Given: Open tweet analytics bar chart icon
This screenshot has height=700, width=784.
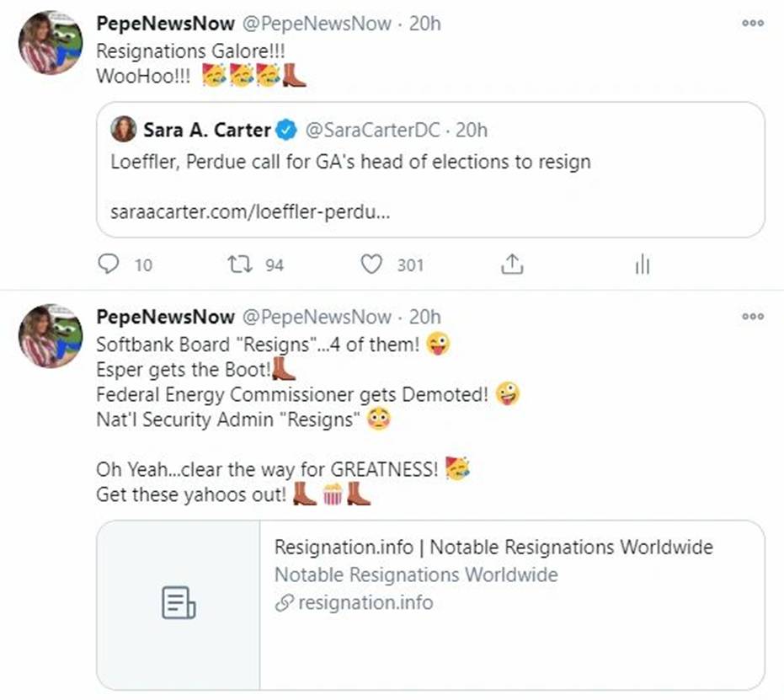Looking at the screenshot, I should (x=643, y=265).
